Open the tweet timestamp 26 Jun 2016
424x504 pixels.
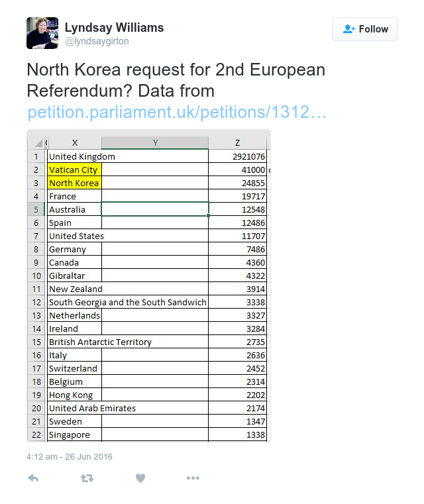pyautogui.click(x=70, y=457)
